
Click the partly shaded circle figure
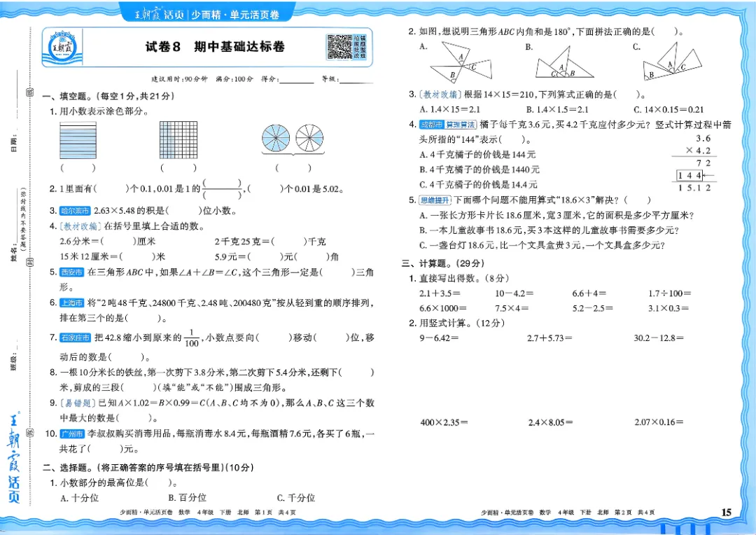click(309, 139)
